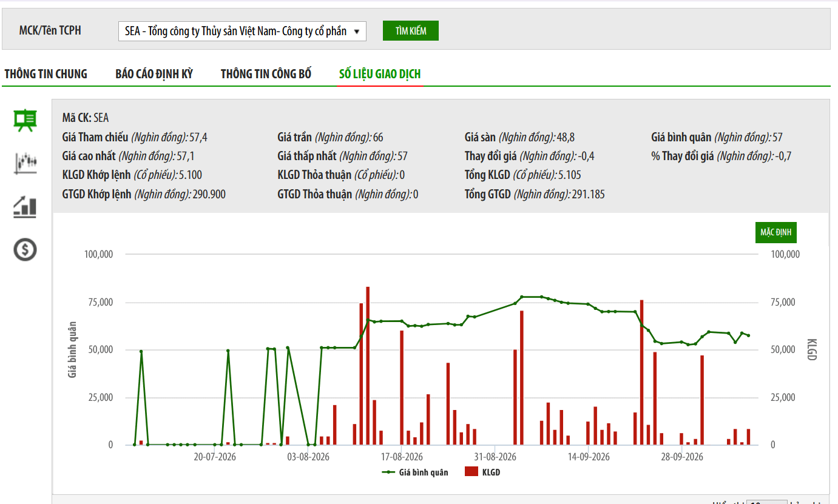Switch to THÔNG TIN CHUNG tab
This screenshot has width=838, height=504.
[46, 74]
